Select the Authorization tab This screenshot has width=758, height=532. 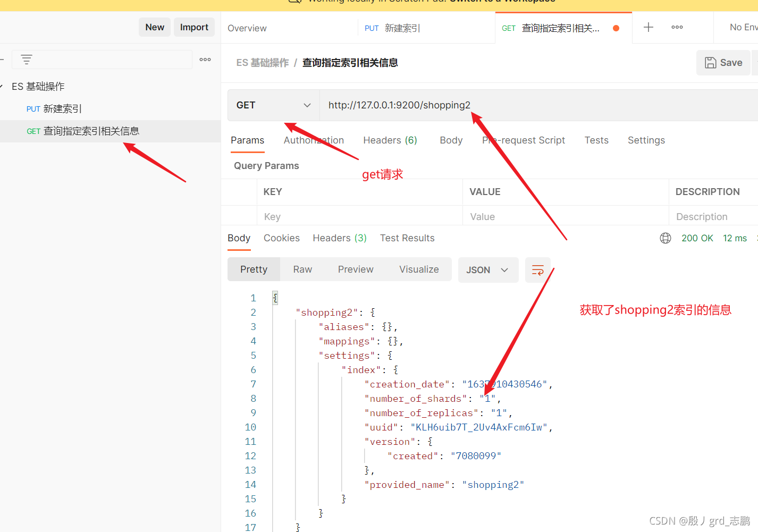pyautogui.click(x=314, y=140)
